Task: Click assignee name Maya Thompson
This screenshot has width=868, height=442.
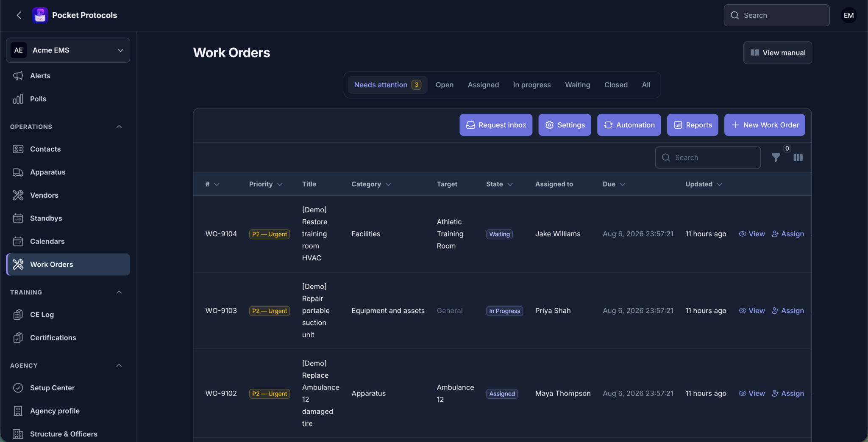Action: pos(563,394)
